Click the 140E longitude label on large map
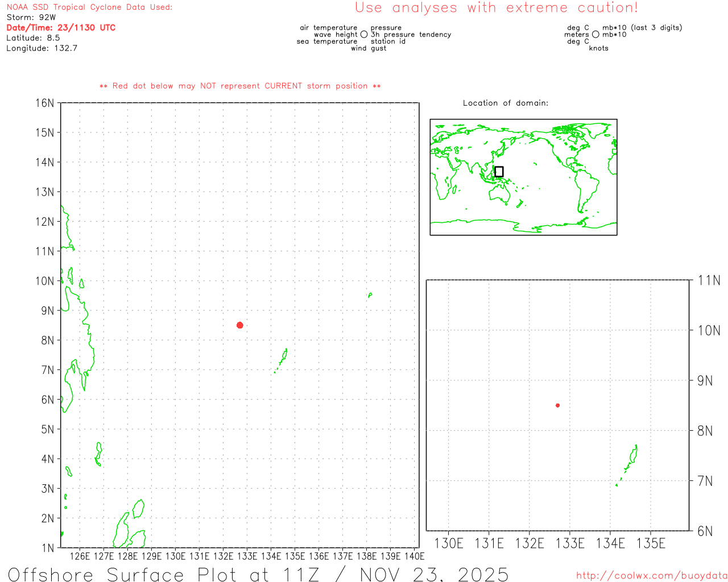Image resolution: width=728 pixels, height=582 pixels. [x=414, y=556]
